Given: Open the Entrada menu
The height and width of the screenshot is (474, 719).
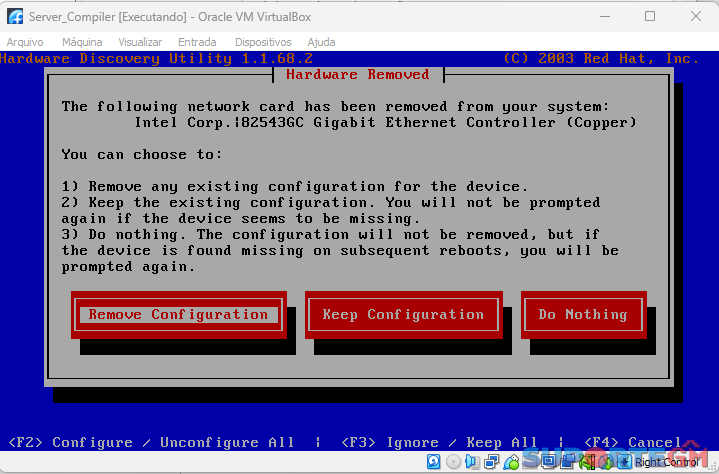Looking at the screenshot, I should coord(197,42).
